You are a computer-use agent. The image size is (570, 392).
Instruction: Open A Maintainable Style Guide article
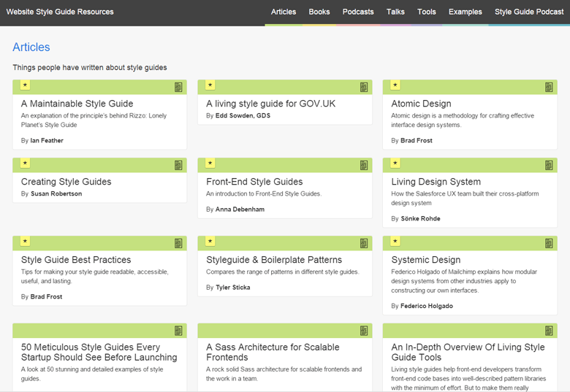point(77,104)
